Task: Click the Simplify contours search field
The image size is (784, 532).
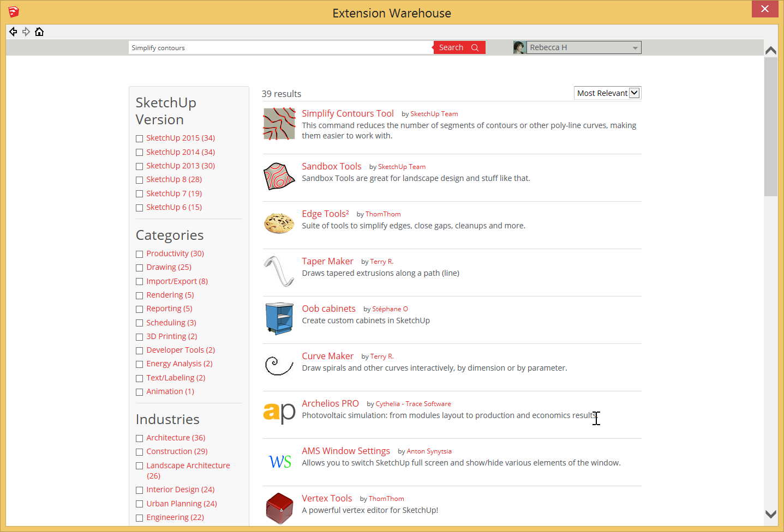Action: (x=281, y=47)
